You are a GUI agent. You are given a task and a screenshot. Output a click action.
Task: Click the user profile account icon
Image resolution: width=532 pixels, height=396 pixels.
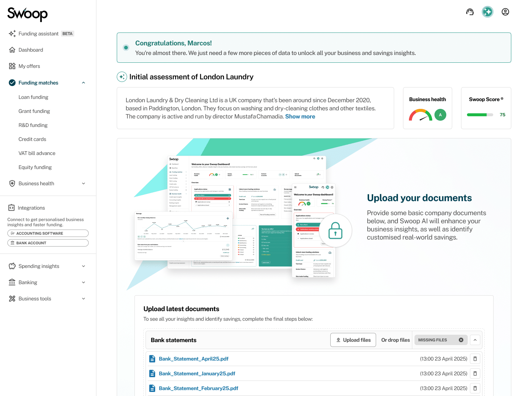tap(505, 12)
